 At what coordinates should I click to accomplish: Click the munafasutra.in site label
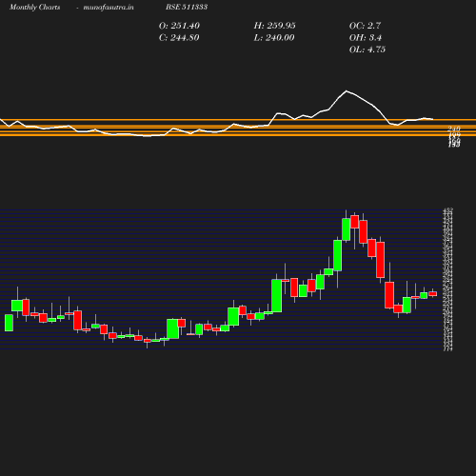[109, 8]
